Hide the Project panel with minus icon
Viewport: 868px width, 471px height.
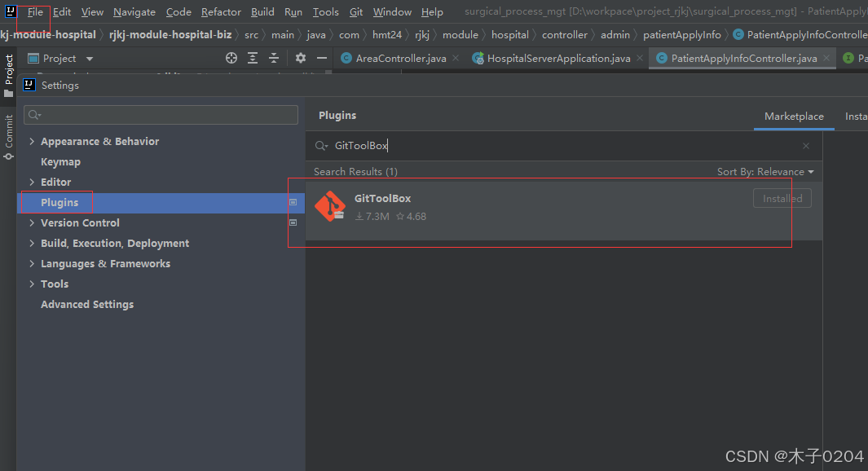pos(322,58)
